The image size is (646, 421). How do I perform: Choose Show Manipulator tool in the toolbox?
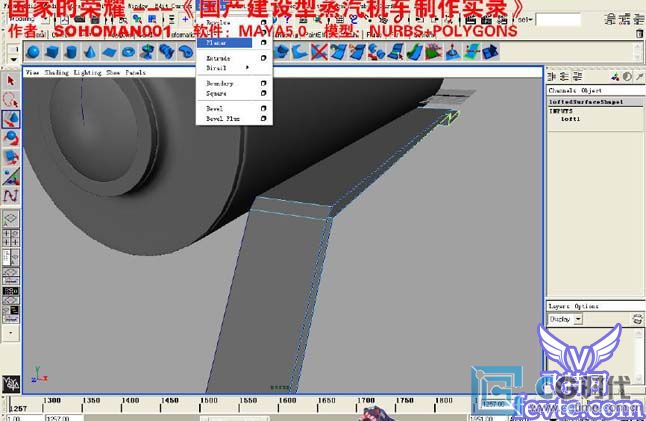11,176
